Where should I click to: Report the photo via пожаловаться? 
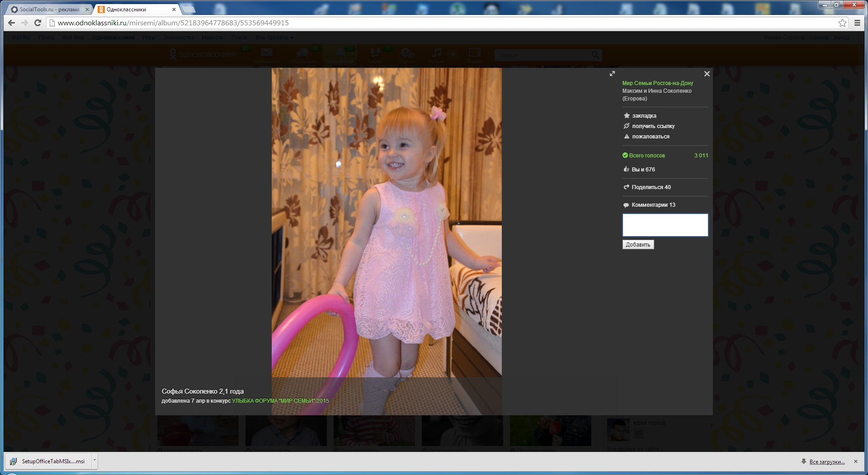tap(646, 137)
